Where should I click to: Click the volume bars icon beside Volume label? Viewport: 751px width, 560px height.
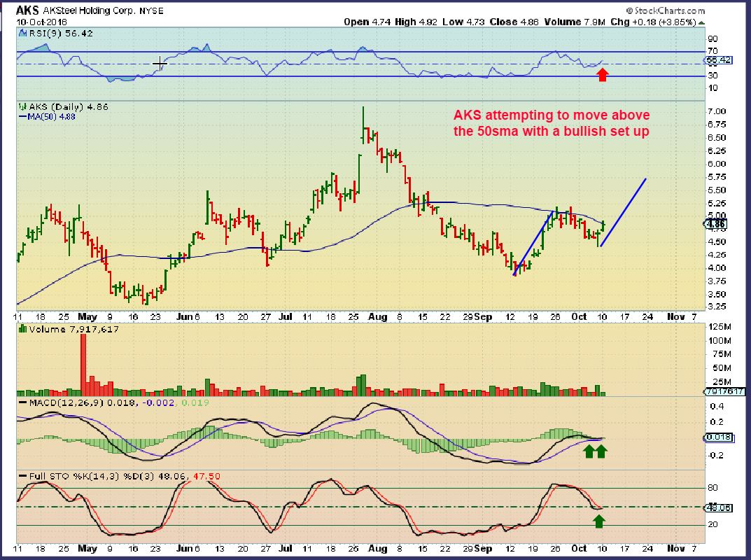(x=22, y=329)
